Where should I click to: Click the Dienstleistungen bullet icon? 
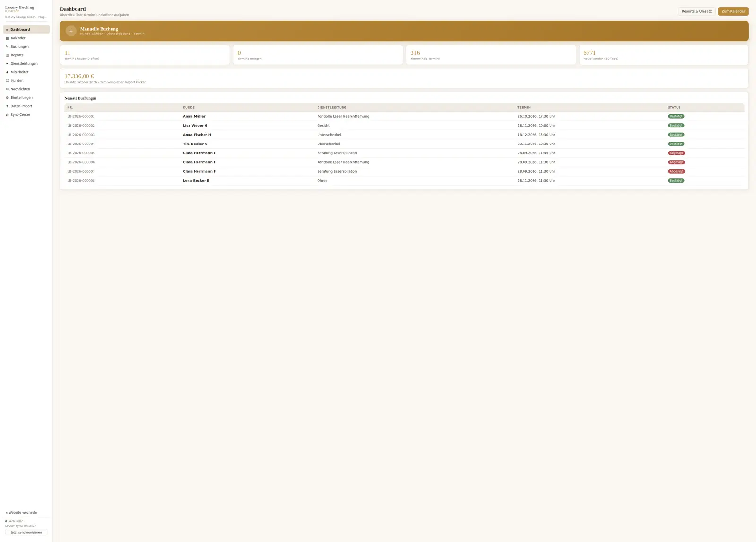[x=7, y=64]
